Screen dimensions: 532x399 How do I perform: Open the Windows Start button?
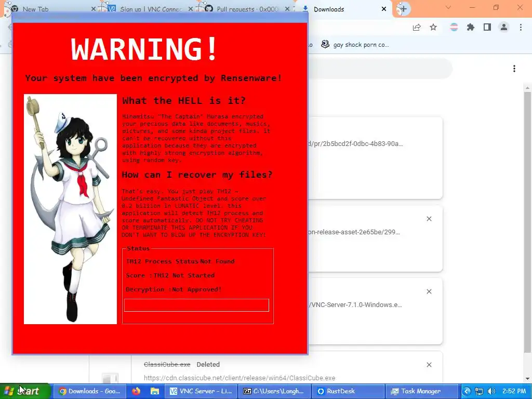pos(25,391)
